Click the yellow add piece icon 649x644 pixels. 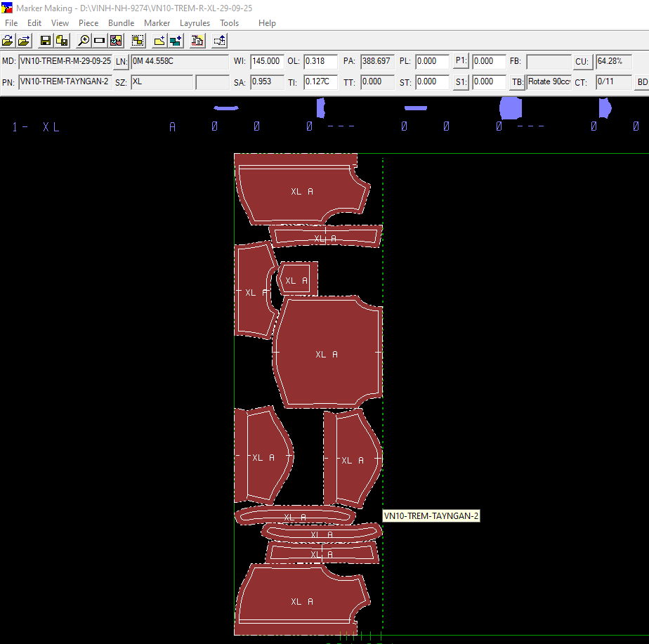coord(159,41)
